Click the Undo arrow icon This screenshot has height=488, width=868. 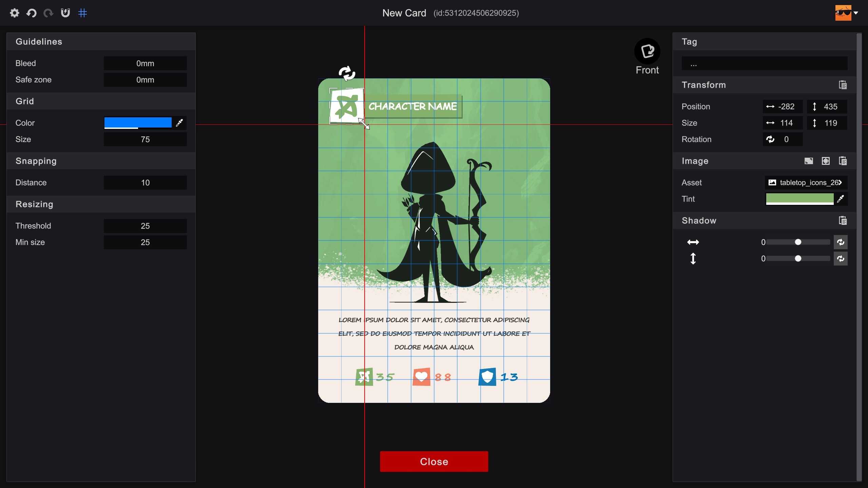31,13
